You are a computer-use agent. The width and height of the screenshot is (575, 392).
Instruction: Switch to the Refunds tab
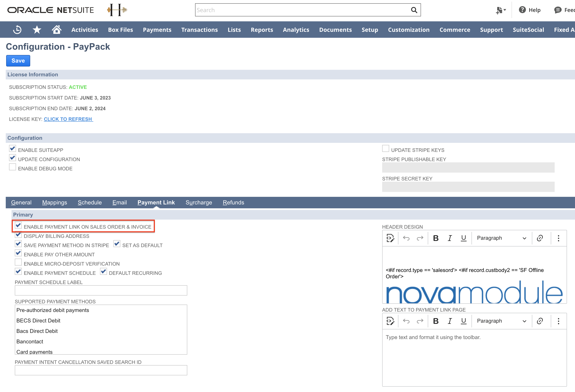(x=233, y=203)
